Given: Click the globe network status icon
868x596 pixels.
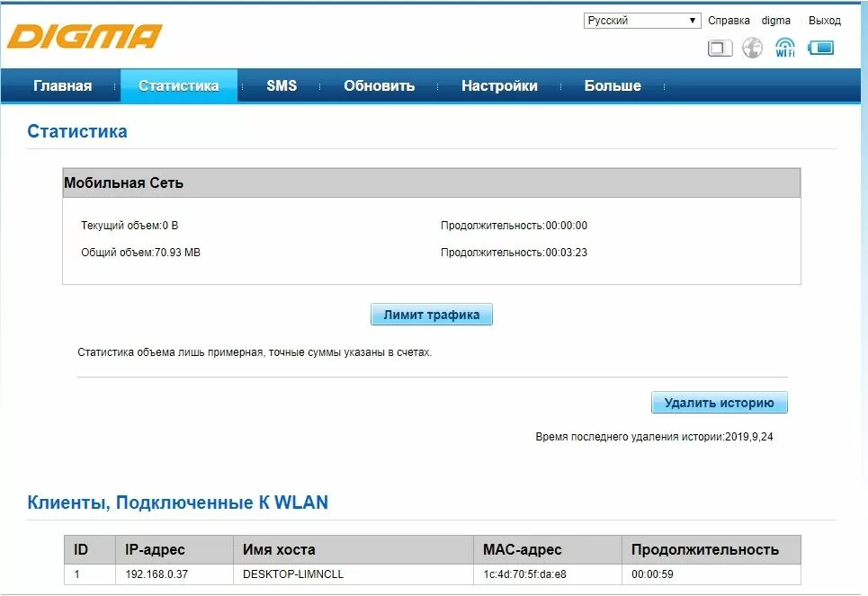Looking at the screenshot, I should (752, 48).
